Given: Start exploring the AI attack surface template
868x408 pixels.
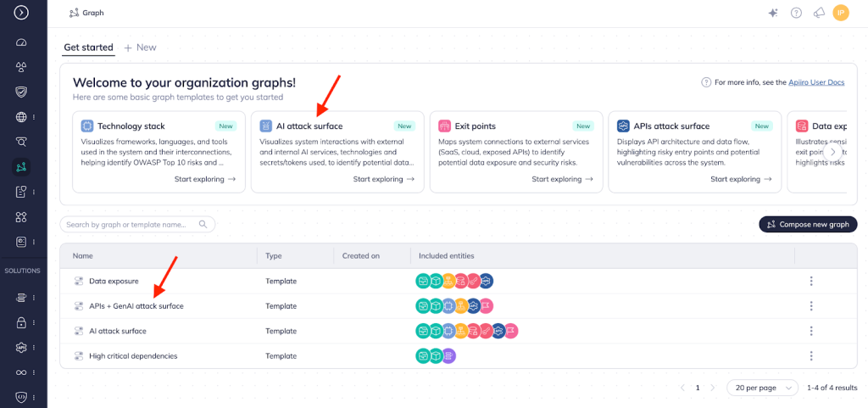Looking at the screenshot, I should [383, 179].
